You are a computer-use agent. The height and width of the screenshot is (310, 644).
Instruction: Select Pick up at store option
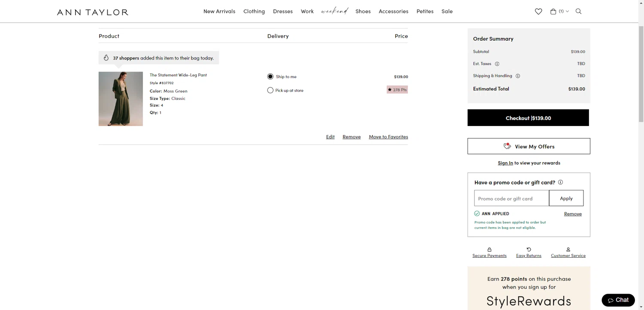pyautogui.click(x=270, y=90)
